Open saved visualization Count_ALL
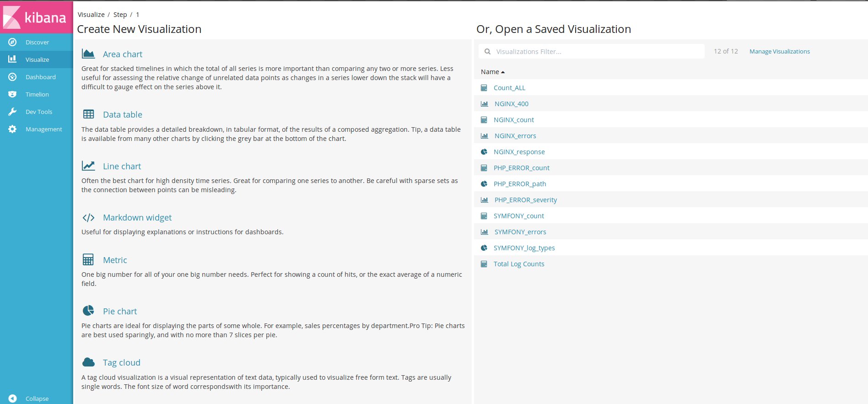Image resolution: width=868 pixels, height=404 pixels. [509, 88]
